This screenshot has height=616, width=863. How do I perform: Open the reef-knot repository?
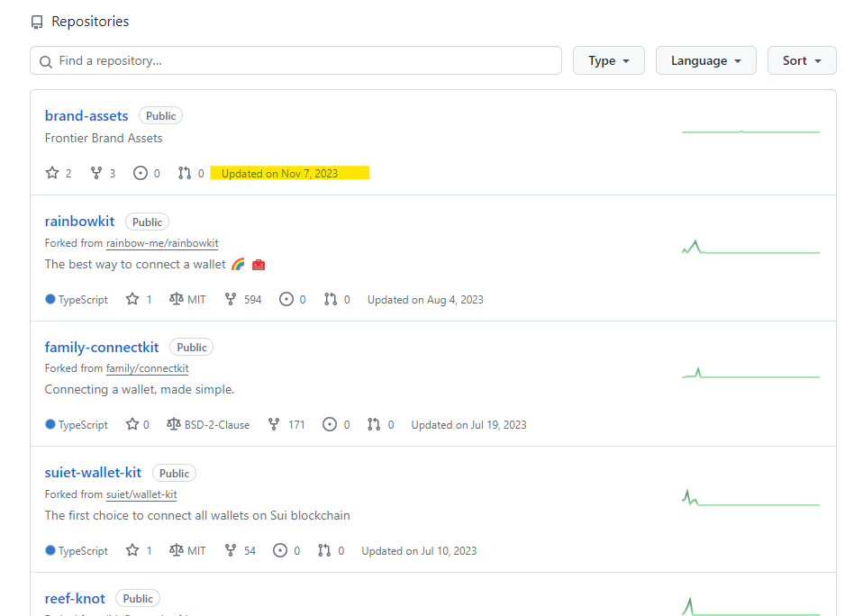(75, 598)
